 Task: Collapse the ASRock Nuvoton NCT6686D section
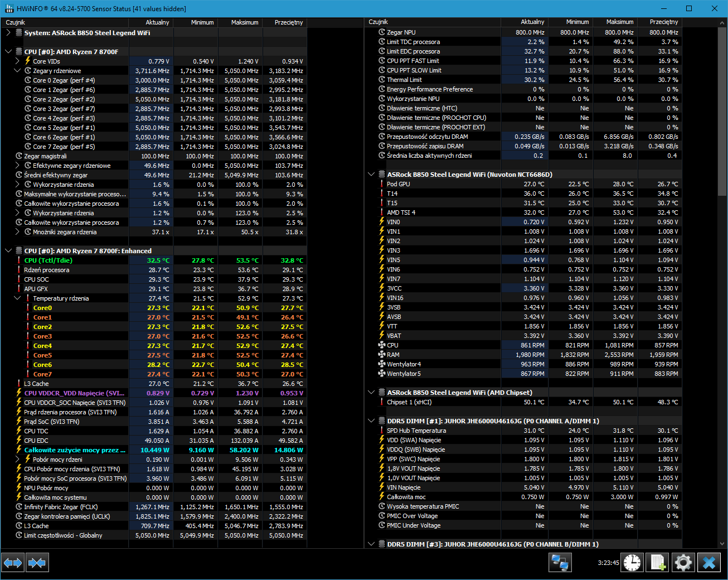click(x=371, y=175)
